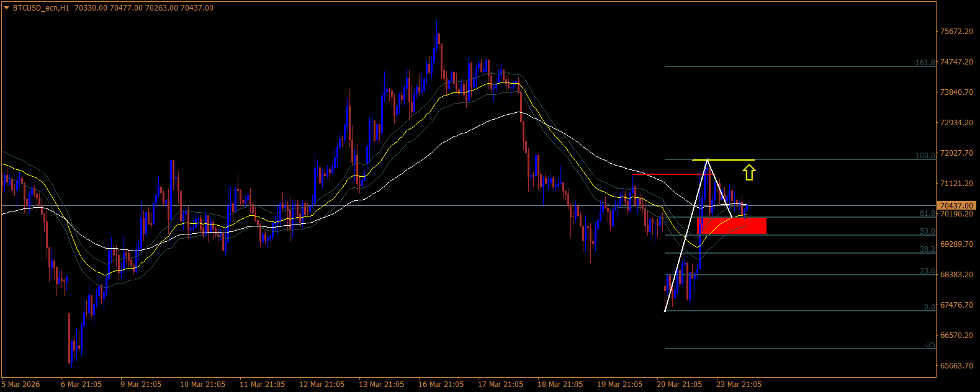Image resolution: width=980 pixels, height=392 pixels.
Task: Click the 23 Mar 21:05 time label
Action: 739,385
